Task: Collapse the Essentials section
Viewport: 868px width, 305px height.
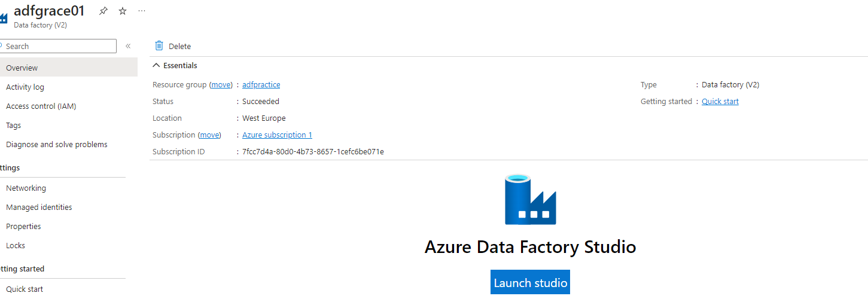Action: point(157,66)
